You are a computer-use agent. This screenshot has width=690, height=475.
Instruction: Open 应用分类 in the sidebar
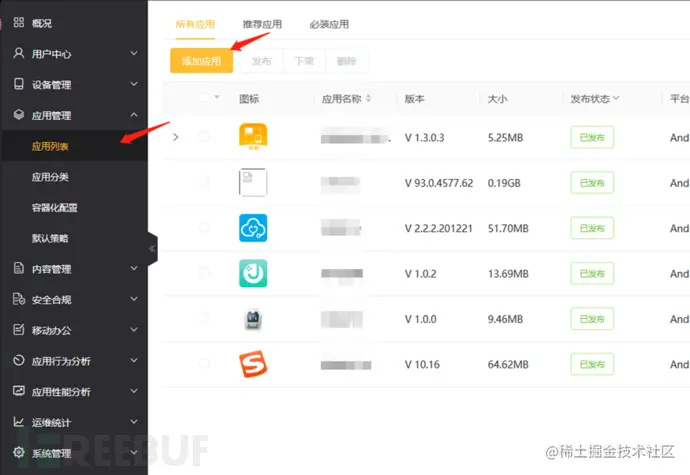[x=50, y=177]
